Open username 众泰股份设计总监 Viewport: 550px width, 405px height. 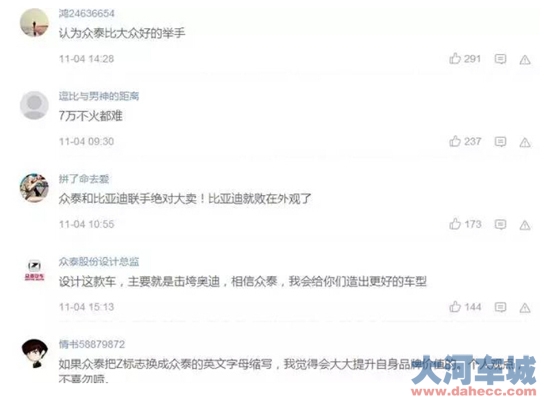(99, 262)
